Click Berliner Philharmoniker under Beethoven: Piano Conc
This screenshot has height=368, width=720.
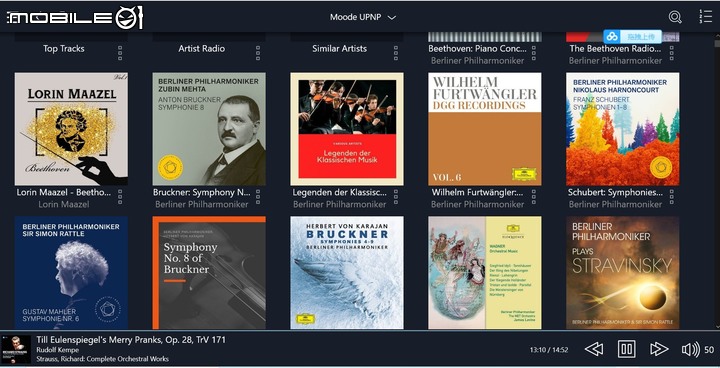click(x=477, y=61)
